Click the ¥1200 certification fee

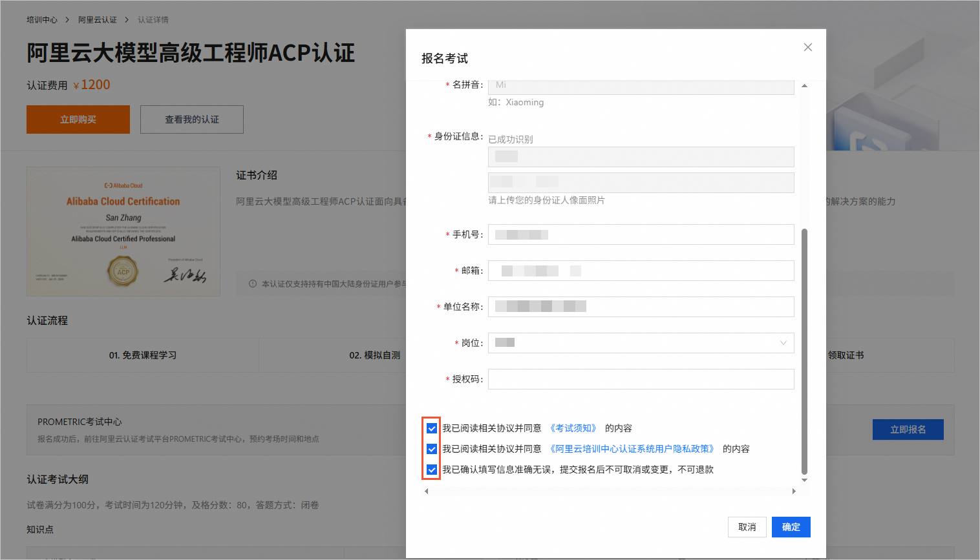(92, 85)
